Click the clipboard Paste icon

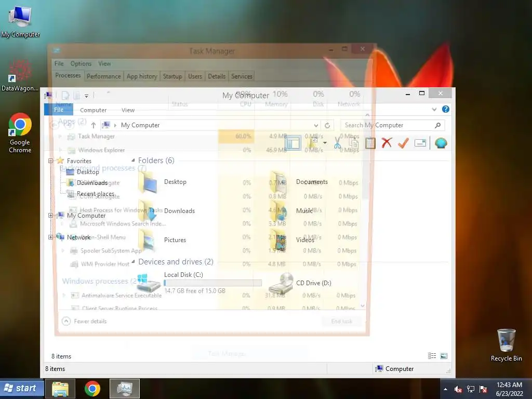(370, 143)
